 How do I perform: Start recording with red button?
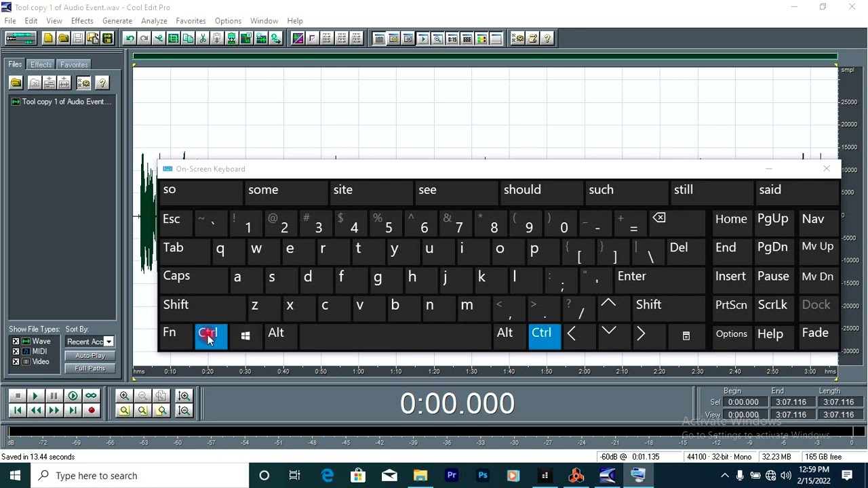point(90,410)
